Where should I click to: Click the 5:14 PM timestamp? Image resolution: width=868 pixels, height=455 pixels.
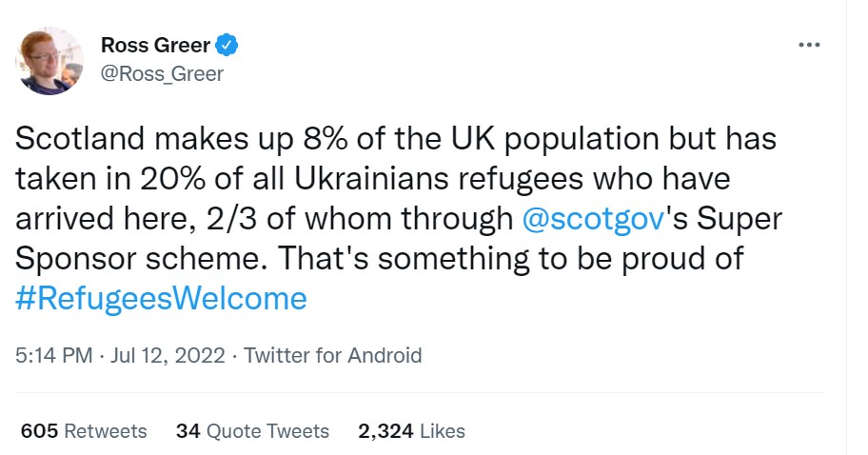click(54, 356)
